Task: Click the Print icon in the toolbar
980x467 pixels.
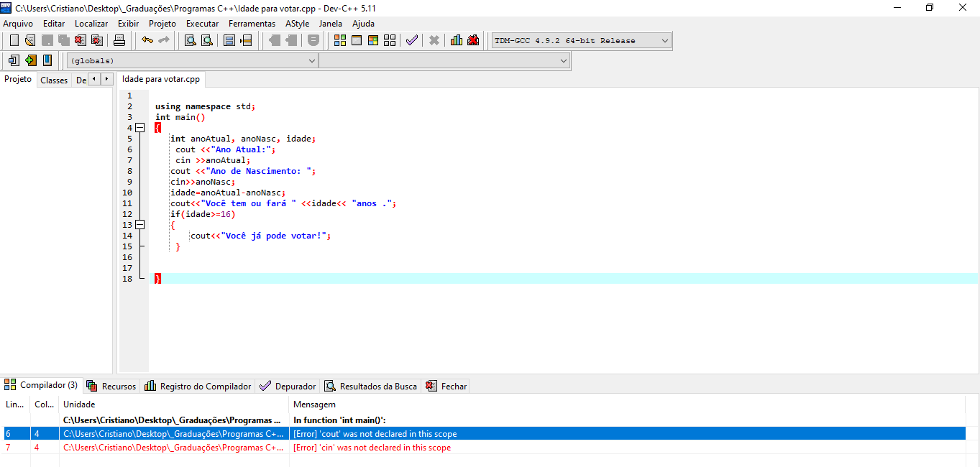Action: click(119, 40)
